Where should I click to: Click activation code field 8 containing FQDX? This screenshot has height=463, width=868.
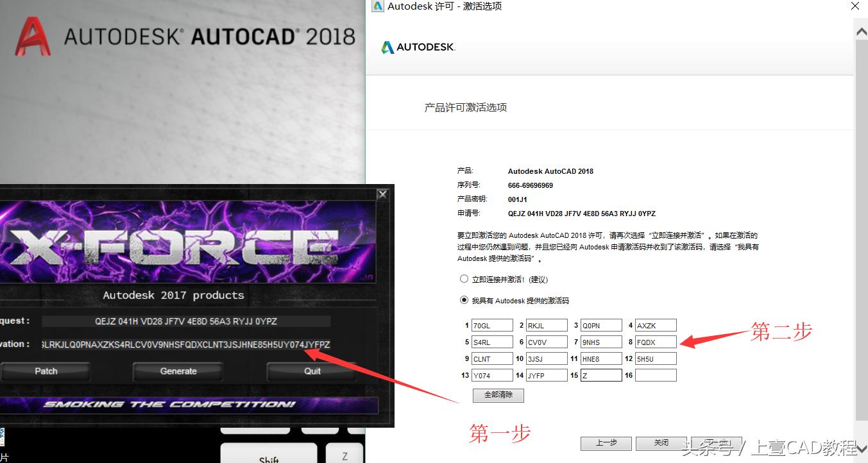tap(656, 342)
